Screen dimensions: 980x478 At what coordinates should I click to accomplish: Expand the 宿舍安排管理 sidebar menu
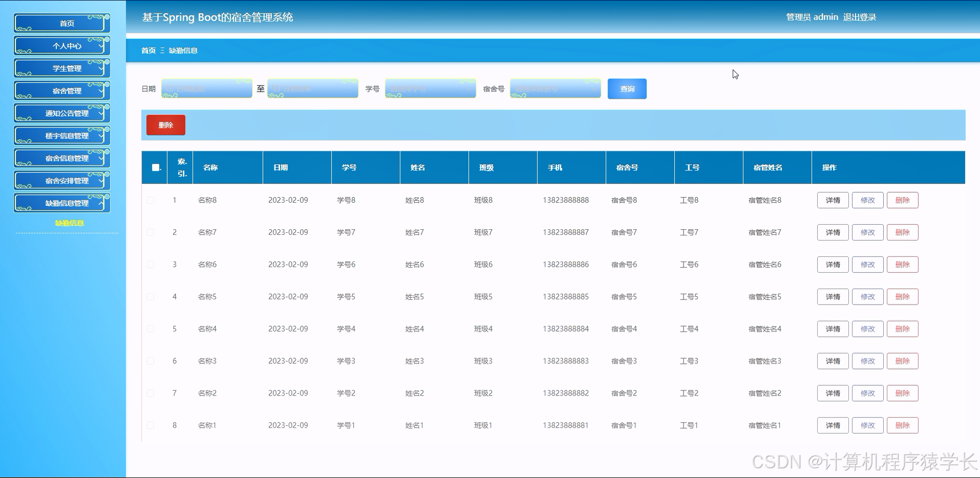click(62, 181)
